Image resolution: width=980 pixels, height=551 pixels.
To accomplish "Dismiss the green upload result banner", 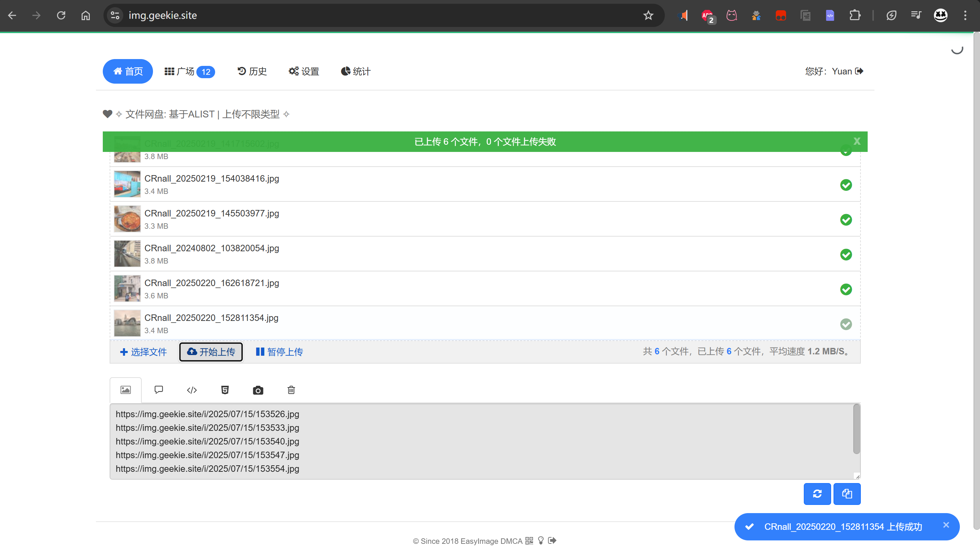I will click(x=857, y=141).
